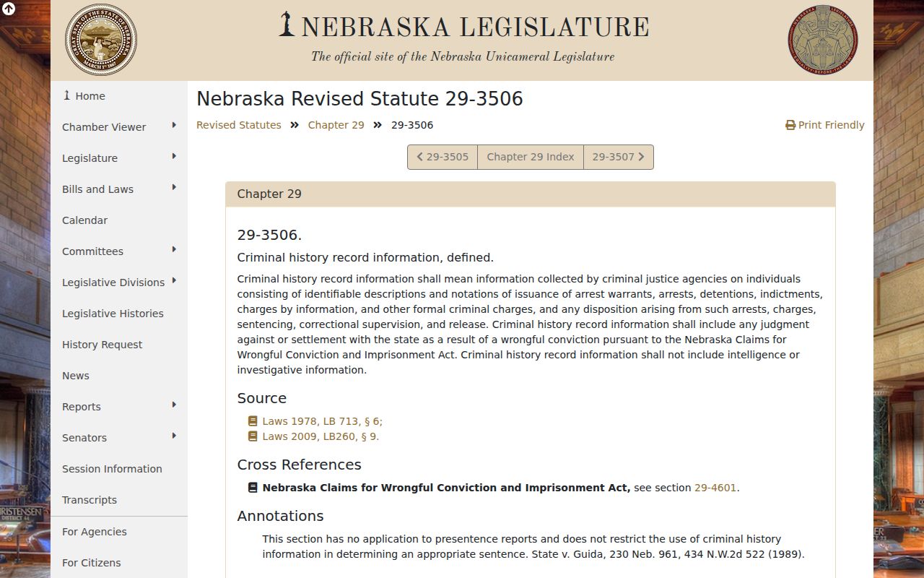Open For Citizens in the sidebar
Viewport: 924px width, 578px height.
pos(119,563)
